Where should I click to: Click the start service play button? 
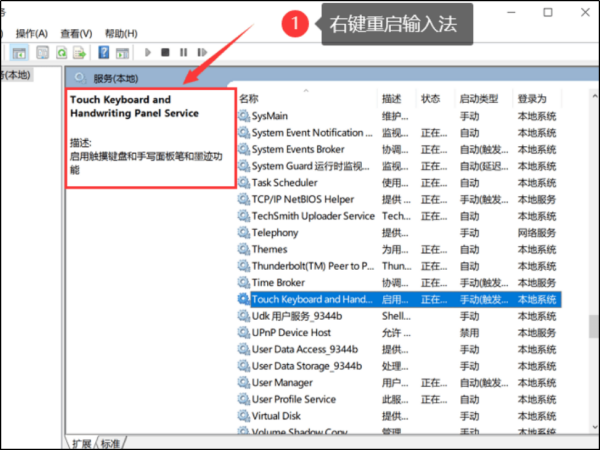click(148, 52)
